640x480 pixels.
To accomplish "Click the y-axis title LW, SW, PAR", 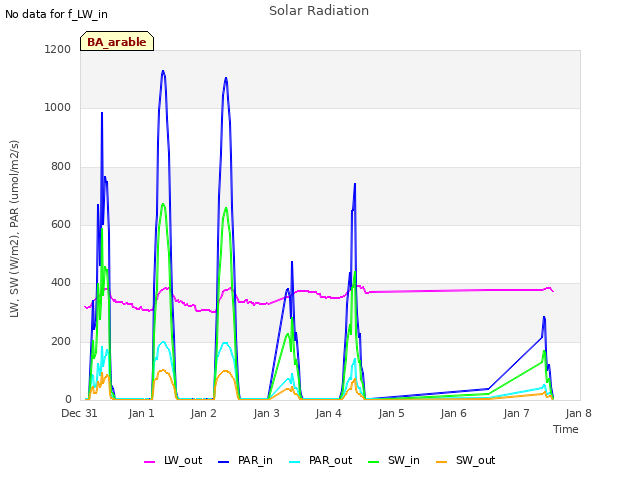I will 14,229.
